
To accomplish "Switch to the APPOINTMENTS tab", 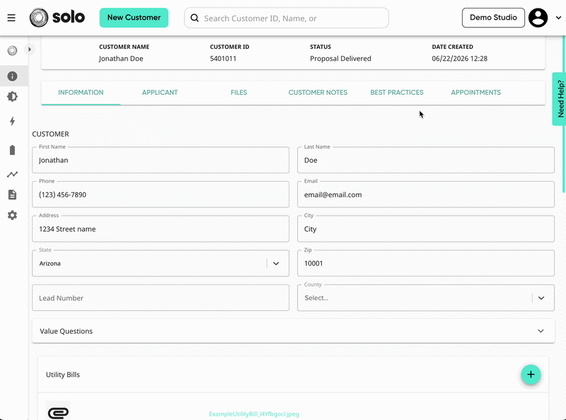I will click(x=476, y=92).
